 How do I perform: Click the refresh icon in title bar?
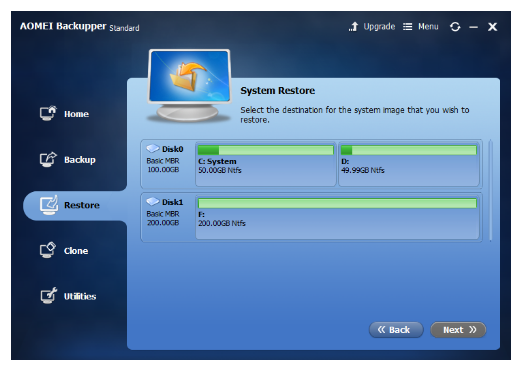tap(455, 27)
